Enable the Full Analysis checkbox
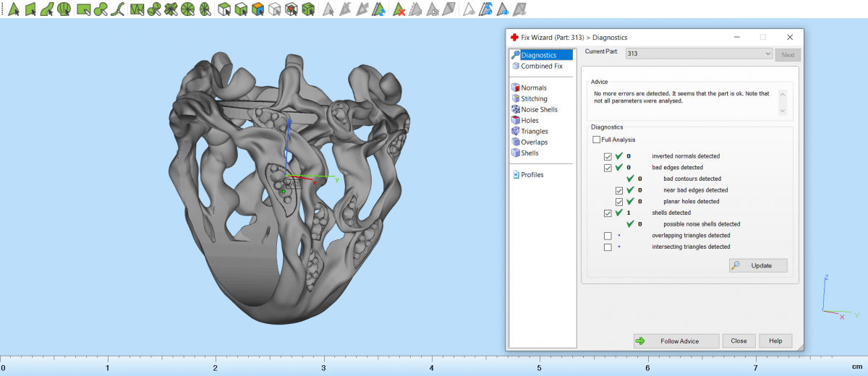The image size is (868, 376). (596, 140)
